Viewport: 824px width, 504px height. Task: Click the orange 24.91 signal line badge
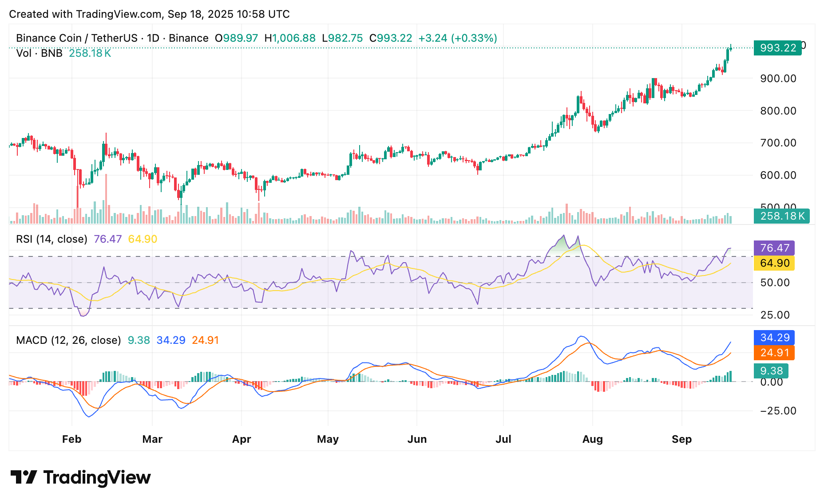coord(775,353)
